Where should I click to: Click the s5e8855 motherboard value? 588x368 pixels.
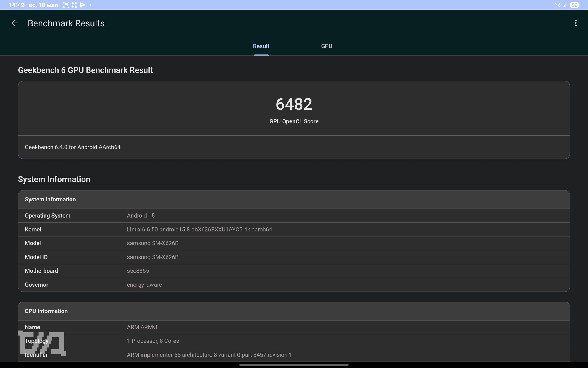click(x=138, y=271)
